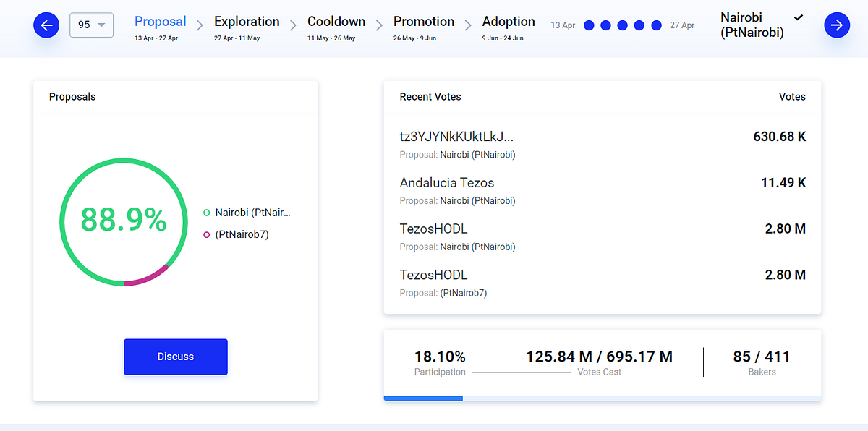
Task: Switch to the Cooldown stage
Action: click(336, 27)
